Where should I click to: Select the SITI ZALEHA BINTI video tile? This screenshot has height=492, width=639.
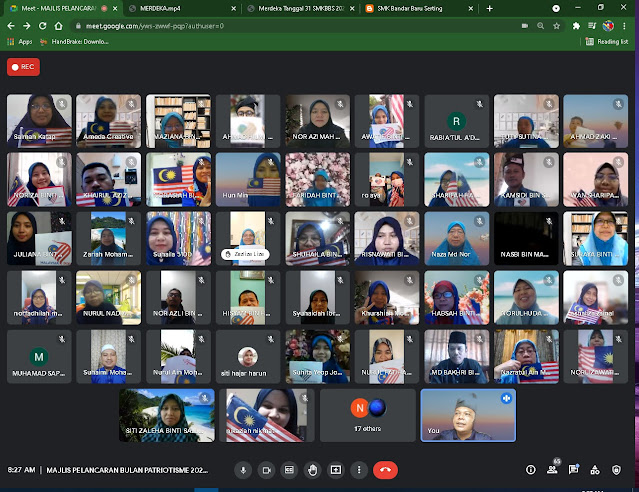pos(167,415)
